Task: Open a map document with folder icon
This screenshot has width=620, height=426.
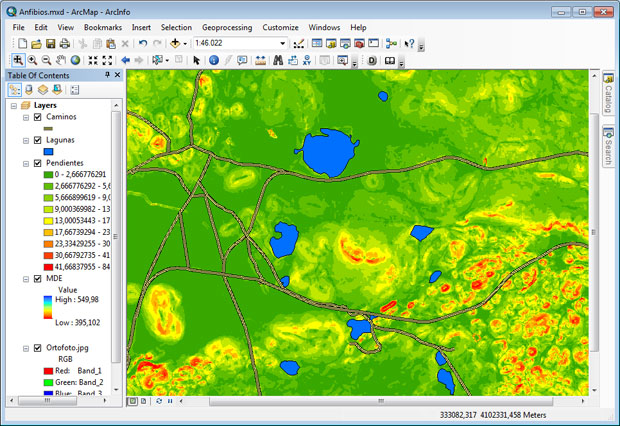Action: pos(36,44)
